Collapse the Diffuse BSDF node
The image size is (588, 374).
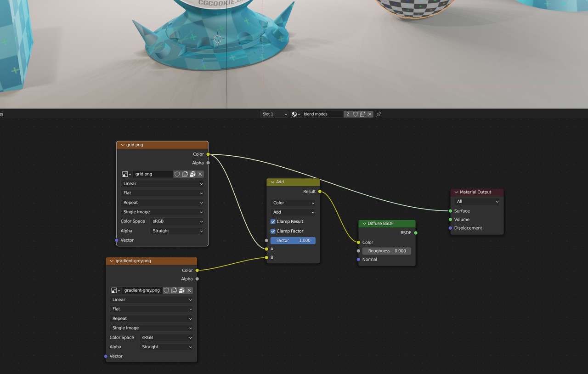(364, 224)
